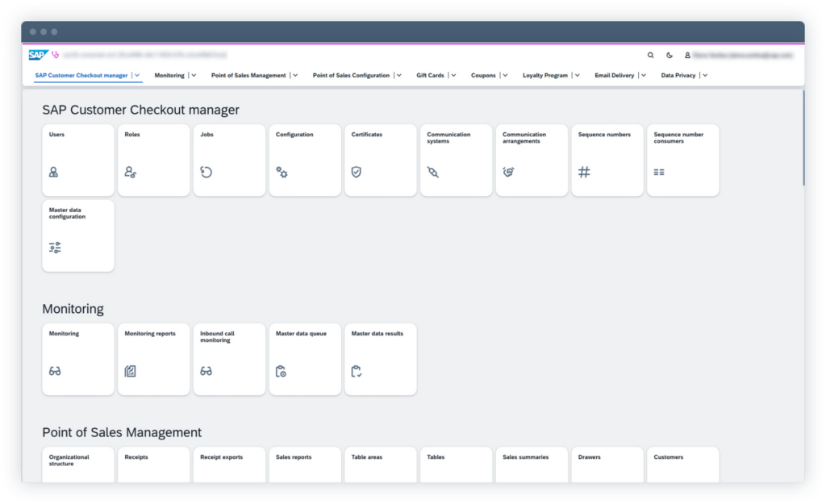
Task: Toggle dark mode with the moon icon
Action: coord(670,56)
